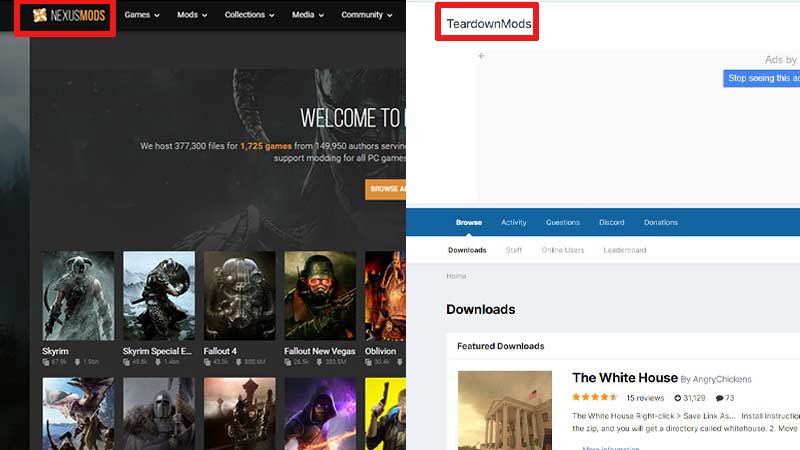Click the Fallout New Vegas title
Image resolution: width=800 pixels, height=450 pixels.
pyautogui.click(x=319, y=351)
